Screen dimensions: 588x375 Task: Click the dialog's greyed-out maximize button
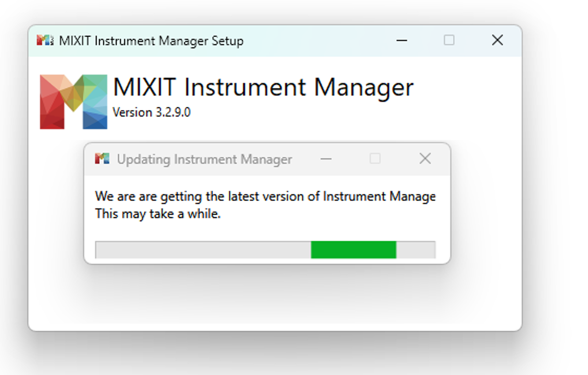(375, 159)
